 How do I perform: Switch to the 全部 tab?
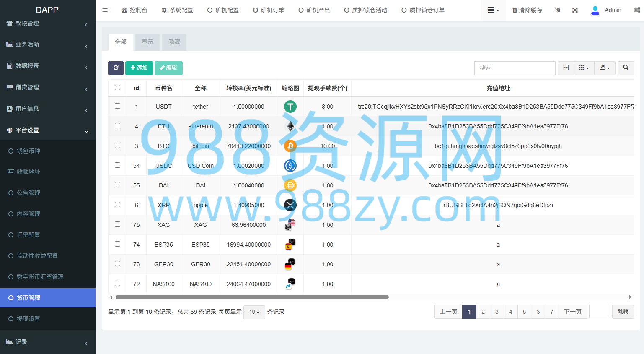[x=121, y=42]
